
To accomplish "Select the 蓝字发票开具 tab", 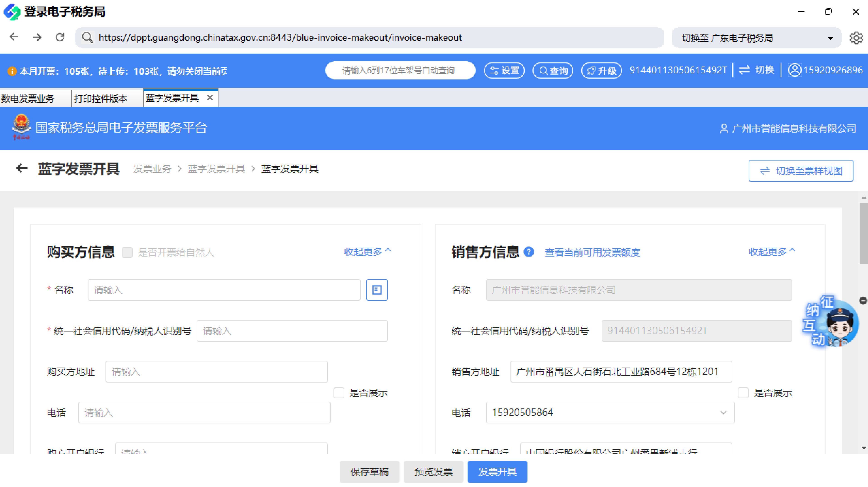I will tap(172, 98).
